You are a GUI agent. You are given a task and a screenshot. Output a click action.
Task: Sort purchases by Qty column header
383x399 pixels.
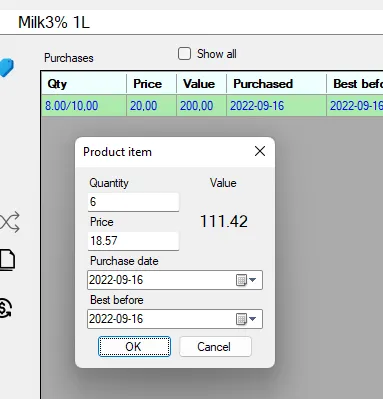(x=84, y=84)
